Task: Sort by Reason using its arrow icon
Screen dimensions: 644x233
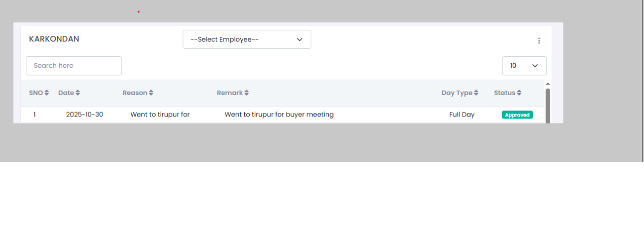Action: (x=151, y=93)
